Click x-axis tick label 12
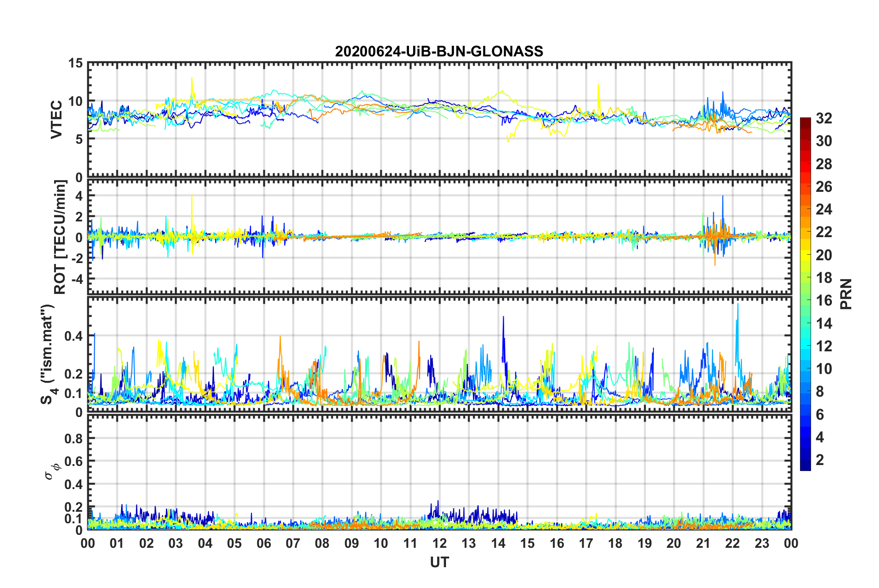This screenshot has height=588, width=879. (439, 543)
